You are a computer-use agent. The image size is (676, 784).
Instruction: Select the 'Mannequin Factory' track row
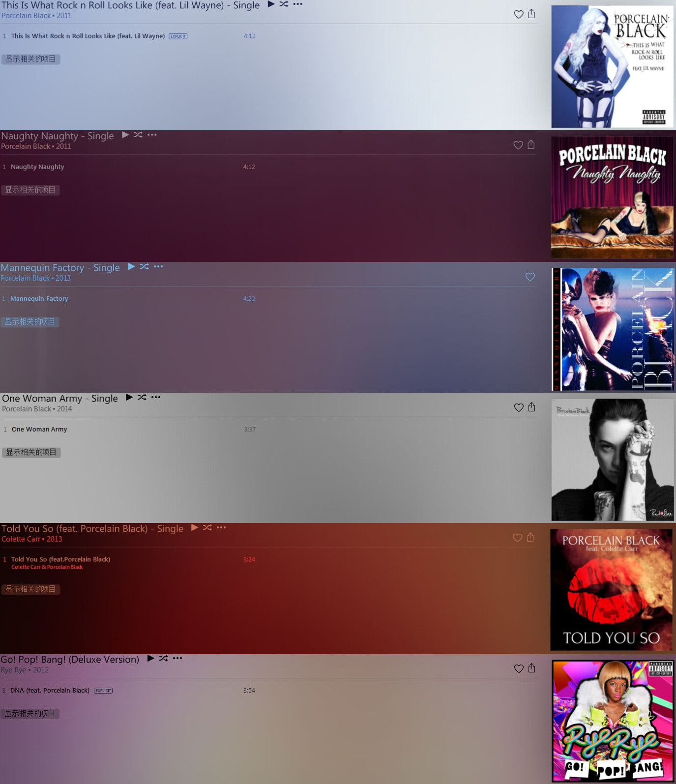click(x=128, y=298)
